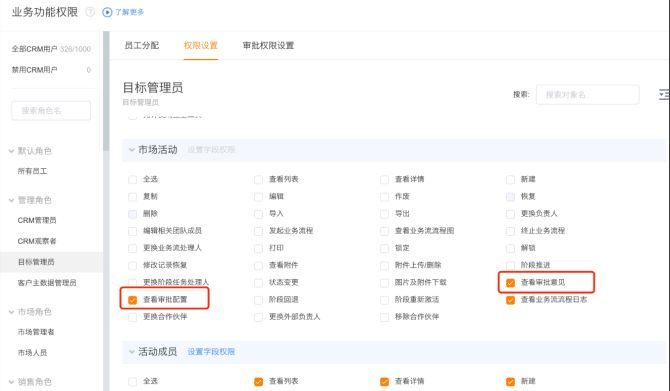Enable the 更换负责人 permission

510,214
